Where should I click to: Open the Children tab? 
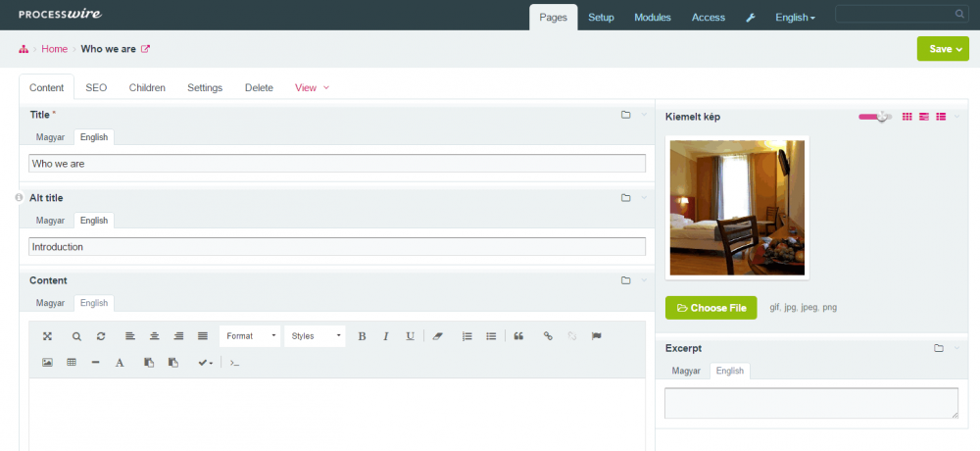(147, 87)
